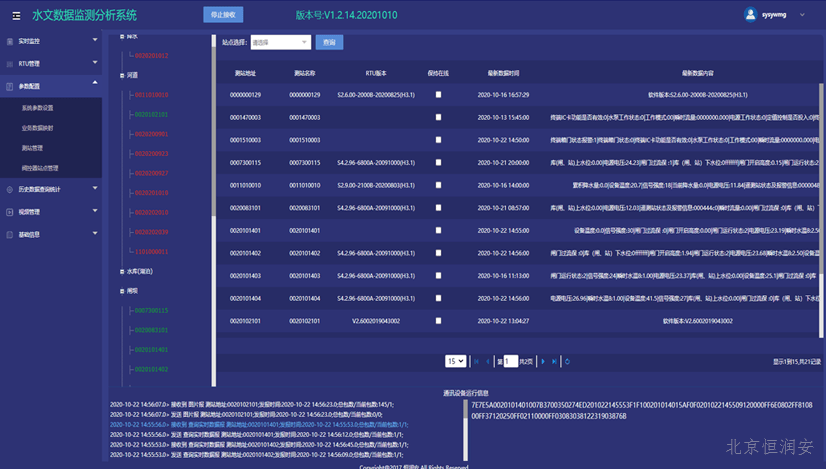Toggle 保持在线 checkbox for station 0020083101

pyautogui.click(x=438, y=208)
